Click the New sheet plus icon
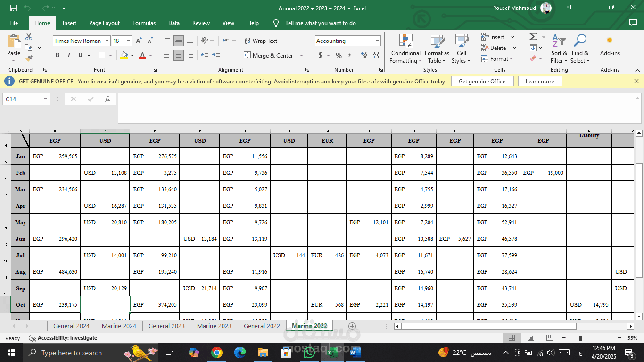This screenshot has height=362, width=644. coord(352,326)
